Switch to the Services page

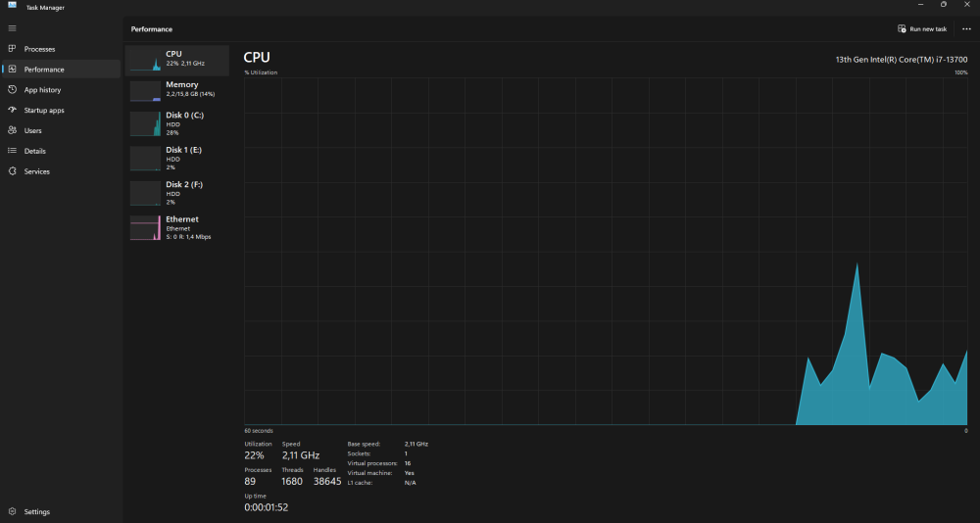click(x=61, y=171)
